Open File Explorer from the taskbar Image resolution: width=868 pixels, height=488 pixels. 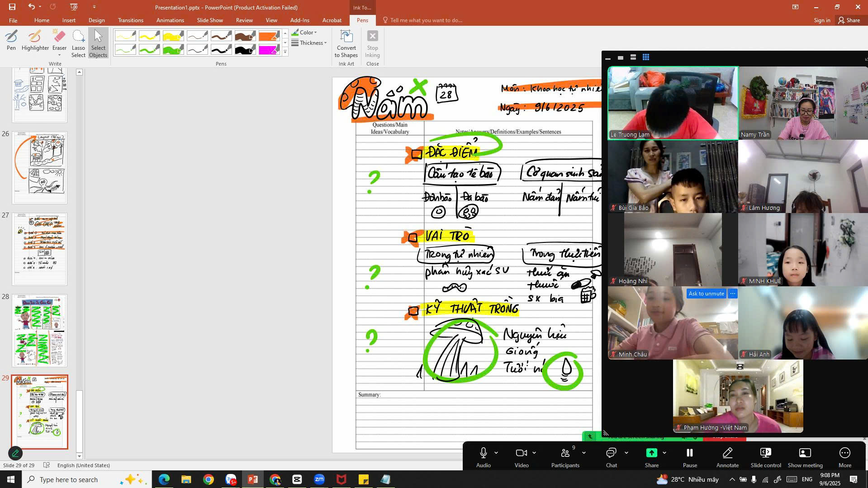(186, 479)
